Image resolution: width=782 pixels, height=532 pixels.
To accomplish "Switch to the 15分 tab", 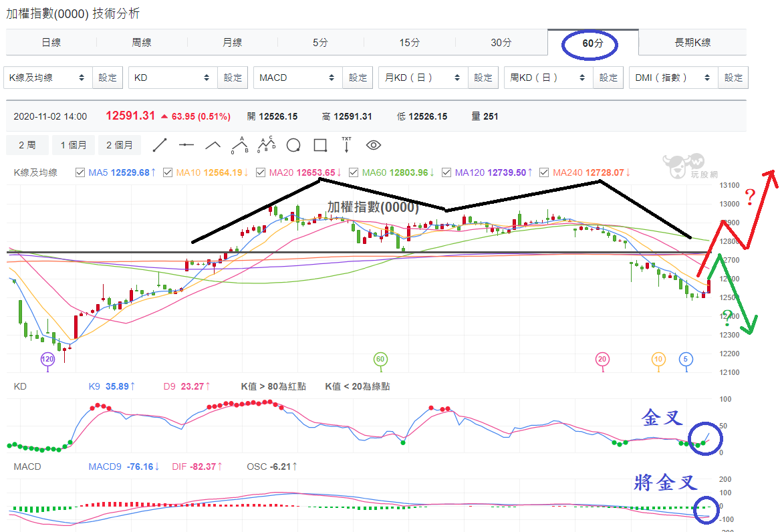I will [x=410, y=42].
